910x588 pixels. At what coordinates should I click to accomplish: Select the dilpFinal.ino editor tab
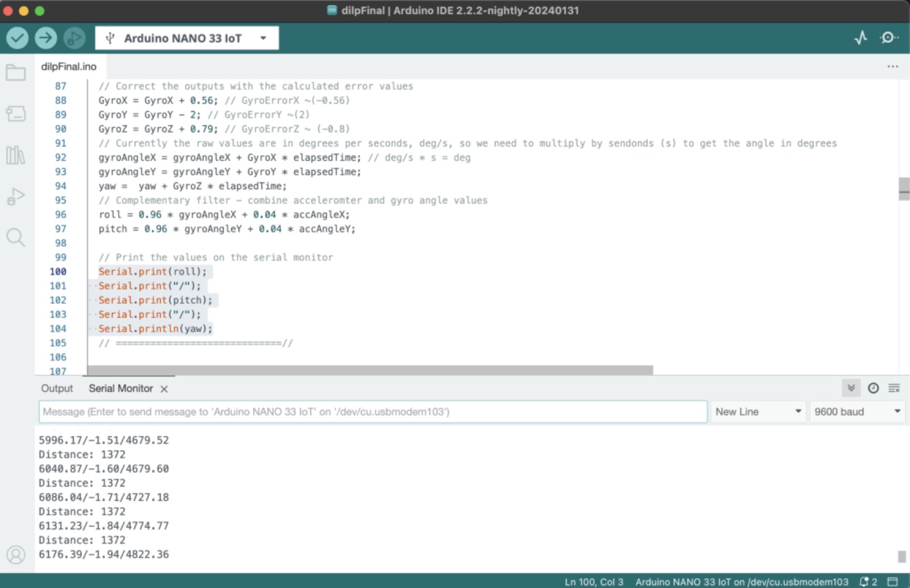69,67
